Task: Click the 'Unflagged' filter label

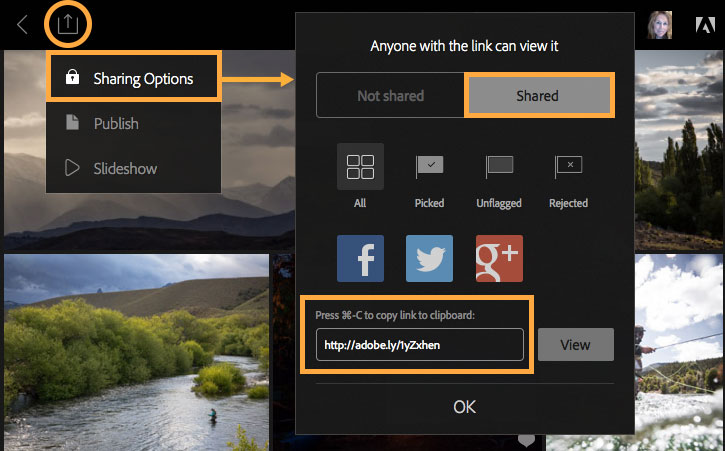Action: click(x=499, y=204)
